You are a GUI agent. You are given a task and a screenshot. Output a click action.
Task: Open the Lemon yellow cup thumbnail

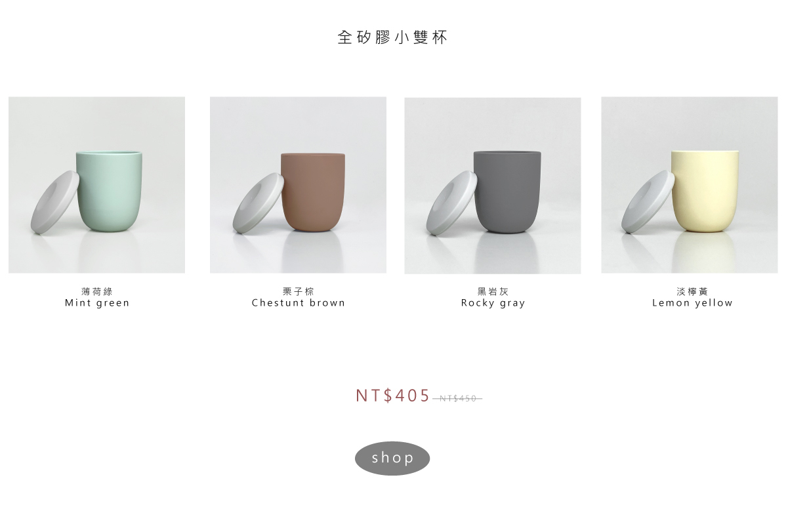(x=690, y=185)
